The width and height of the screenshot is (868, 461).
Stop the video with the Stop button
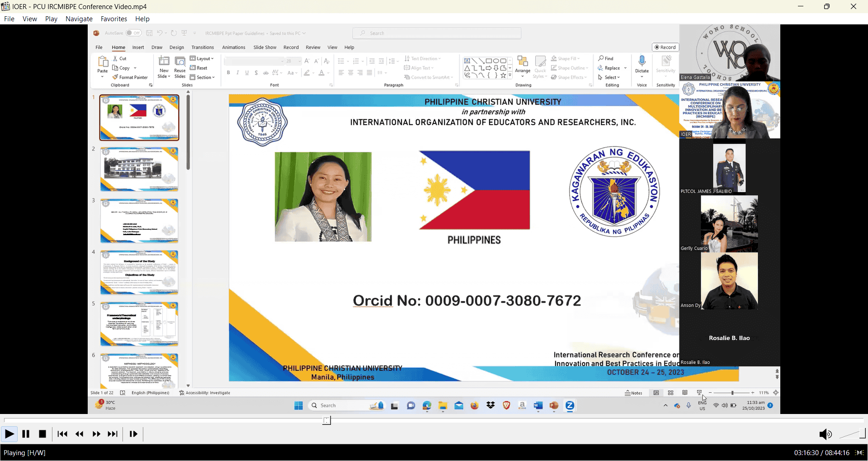point(42,434)
